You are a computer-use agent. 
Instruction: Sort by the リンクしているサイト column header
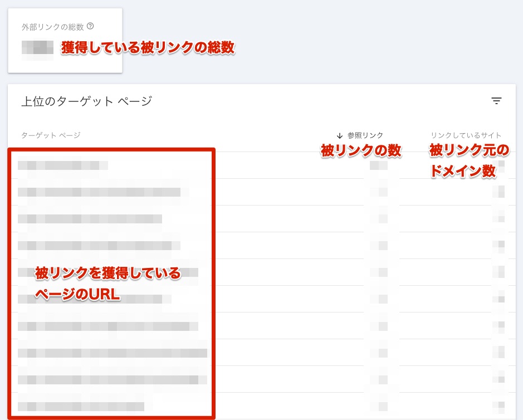pyautogui.click(x=466, y=135)
